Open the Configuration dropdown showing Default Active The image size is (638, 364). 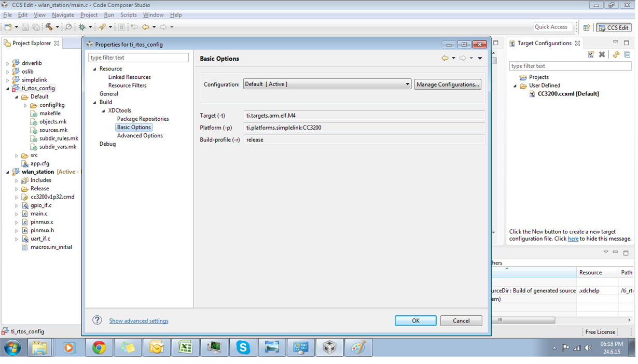point(326,84)
